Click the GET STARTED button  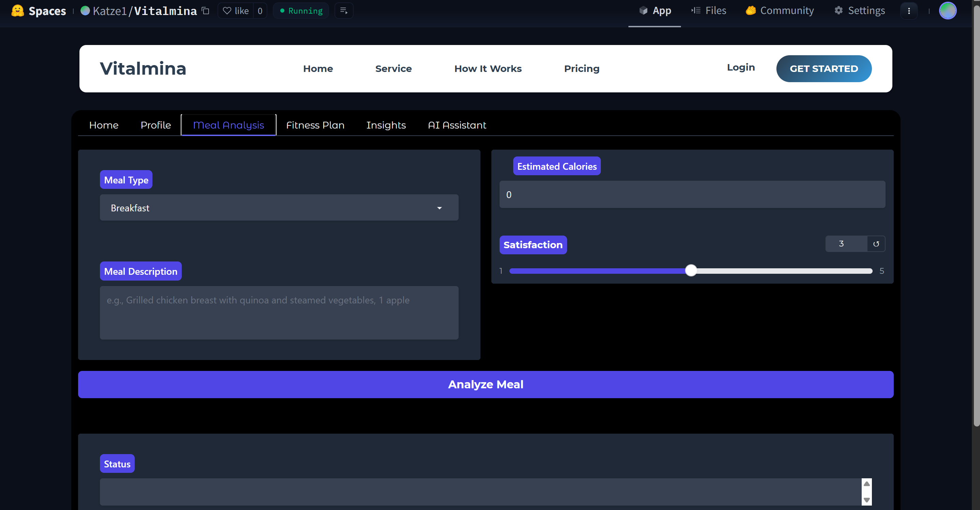click(x=823, y=69)
